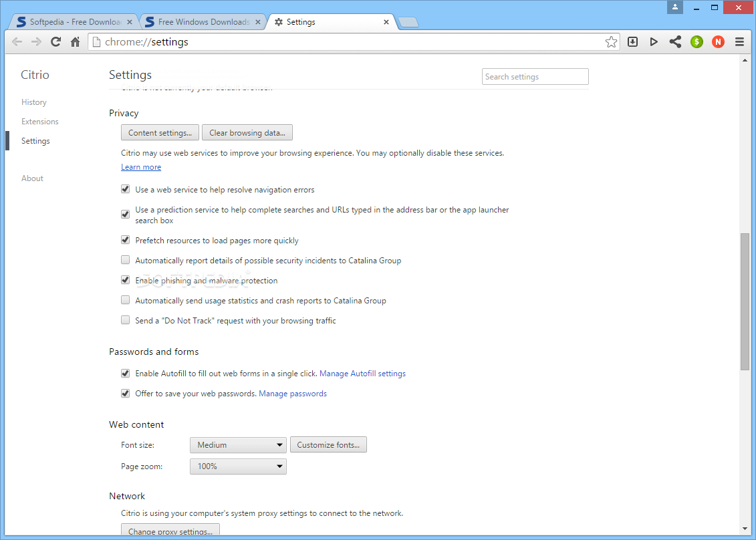Open History in the sidebar
Image resolution: width=756 pixels, height=540 pixels.
tap(33, 102)
